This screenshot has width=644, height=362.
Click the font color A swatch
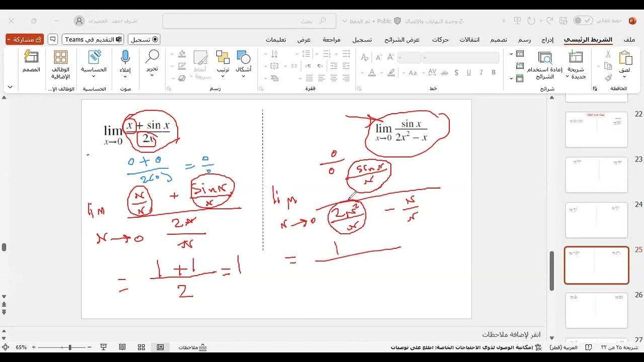372,73
